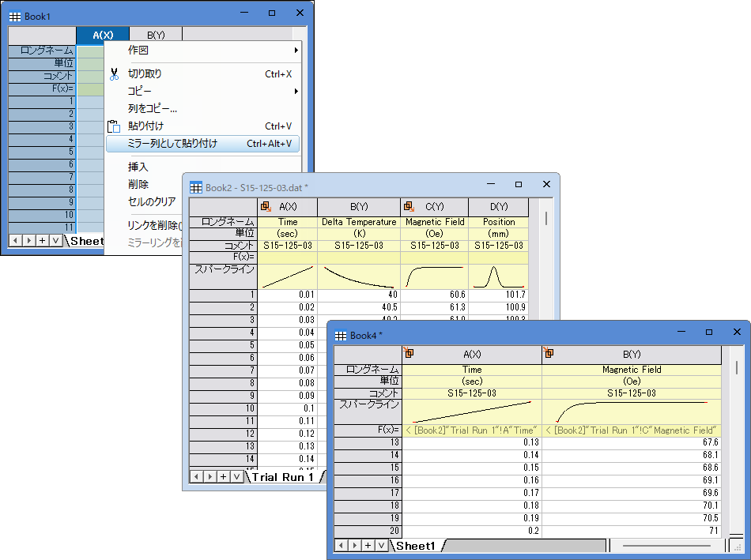Click the next sheet arrow in Book2
The height and width of the screenshot is (560, 751).
tap(209, 477)
